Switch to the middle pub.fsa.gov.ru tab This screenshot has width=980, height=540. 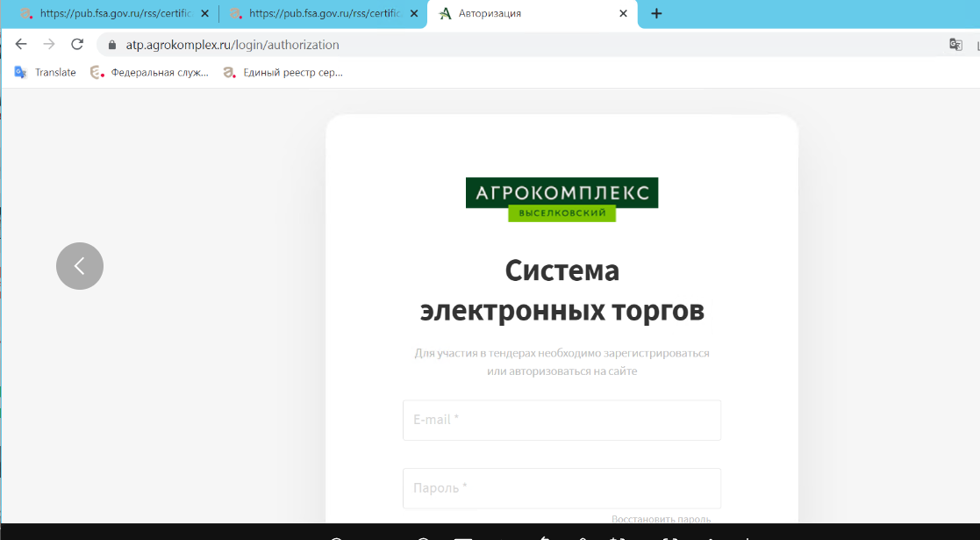pyautogui.click(x=320, y=14)
